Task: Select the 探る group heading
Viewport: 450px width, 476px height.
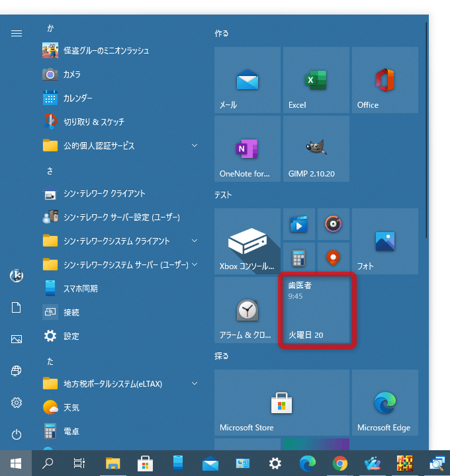Action: [222, 356]
